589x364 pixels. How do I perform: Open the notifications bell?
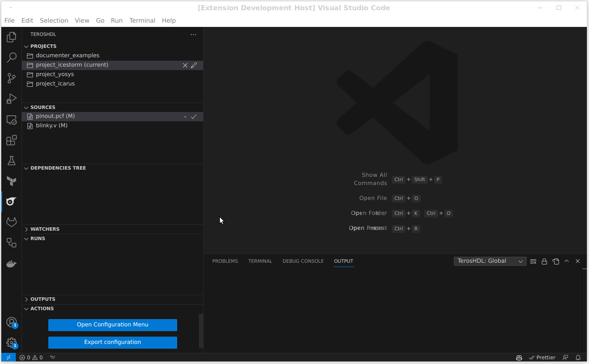click(x=578, y=358)
